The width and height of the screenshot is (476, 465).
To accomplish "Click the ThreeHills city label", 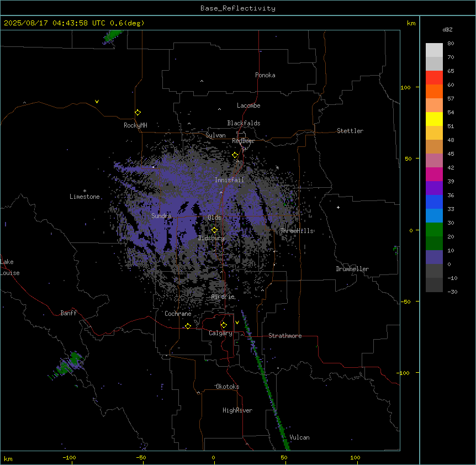I will [x=297, y=231].
